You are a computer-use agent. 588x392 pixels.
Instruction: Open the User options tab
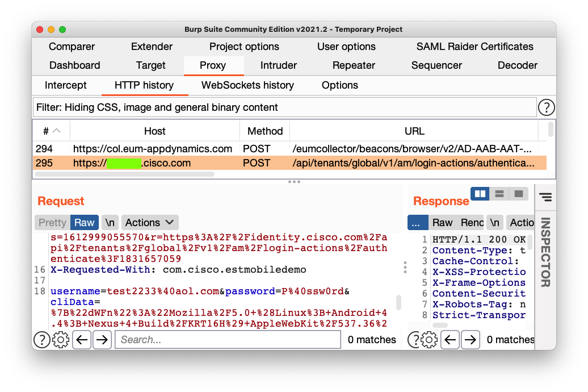[x=346, y=47]
